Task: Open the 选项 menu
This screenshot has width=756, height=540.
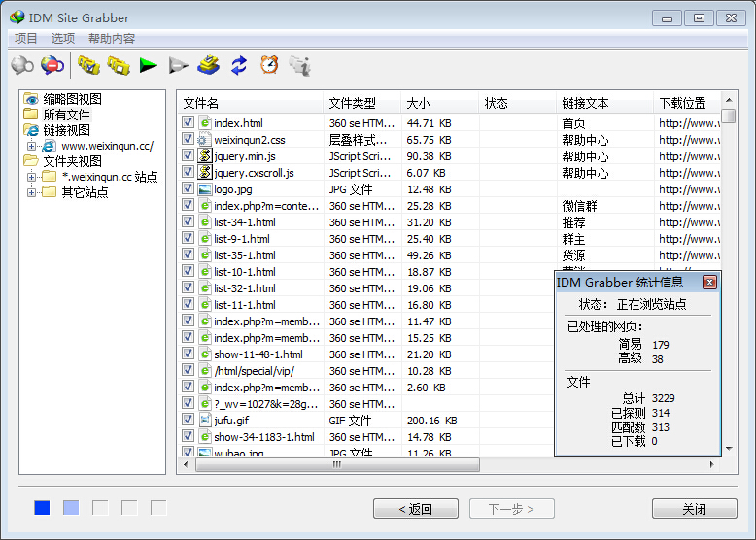Action: (x=63, y=39)
